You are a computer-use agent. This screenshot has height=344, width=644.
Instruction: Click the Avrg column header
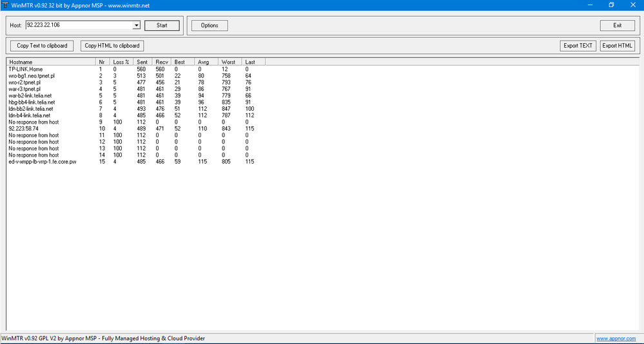[x=206, y=62]
